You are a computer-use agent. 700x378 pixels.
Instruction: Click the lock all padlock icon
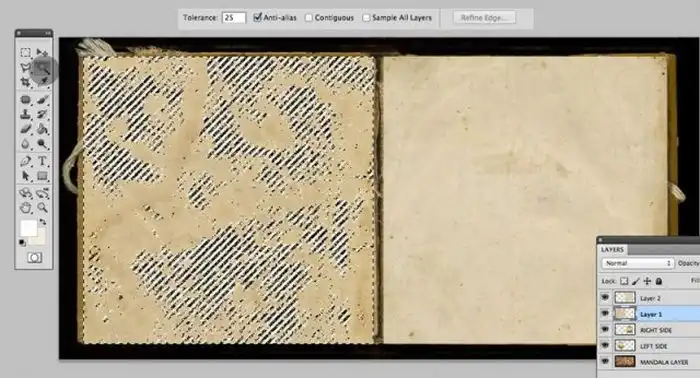pos(658,281)
